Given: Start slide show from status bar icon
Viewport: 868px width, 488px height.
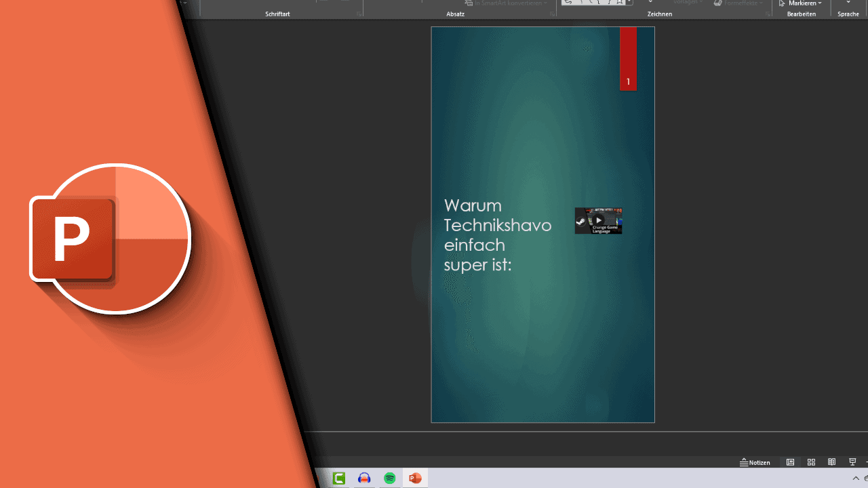Looking at the screenshot, I should click(852, 462).
